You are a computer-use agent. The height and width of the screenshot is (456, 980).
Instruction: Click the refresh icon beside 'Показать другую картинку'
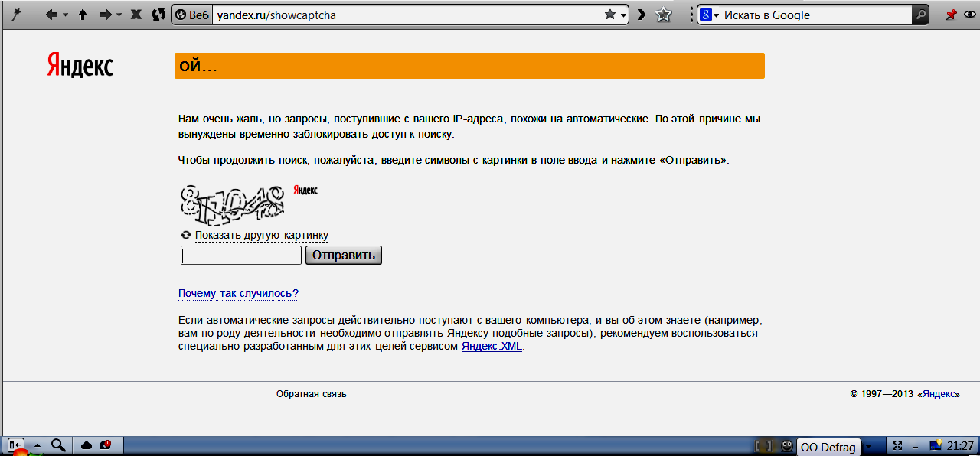pos(185,236)
